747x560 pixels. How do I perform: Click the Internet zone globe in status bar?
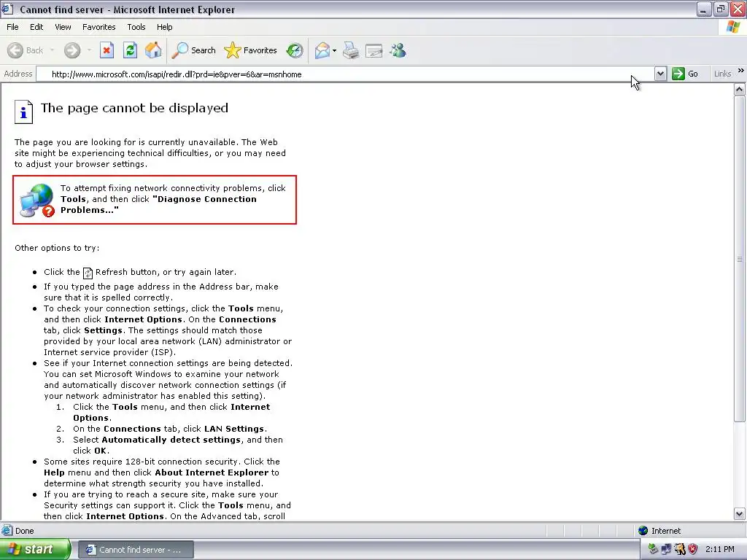(643, 531)
